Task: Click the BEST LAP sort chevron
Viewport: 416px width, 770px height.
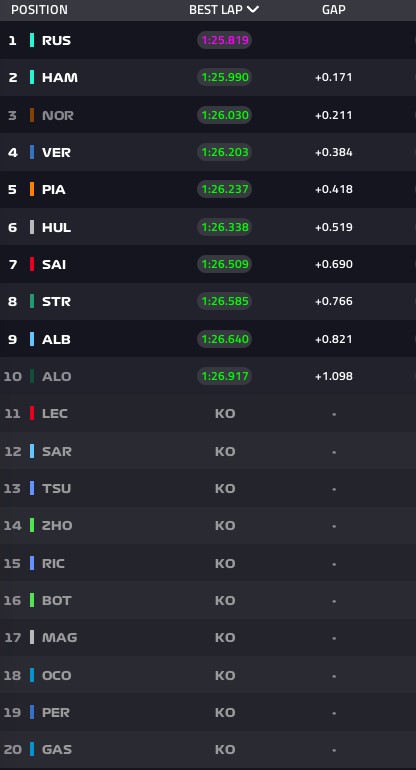Action: coord(252,9)
